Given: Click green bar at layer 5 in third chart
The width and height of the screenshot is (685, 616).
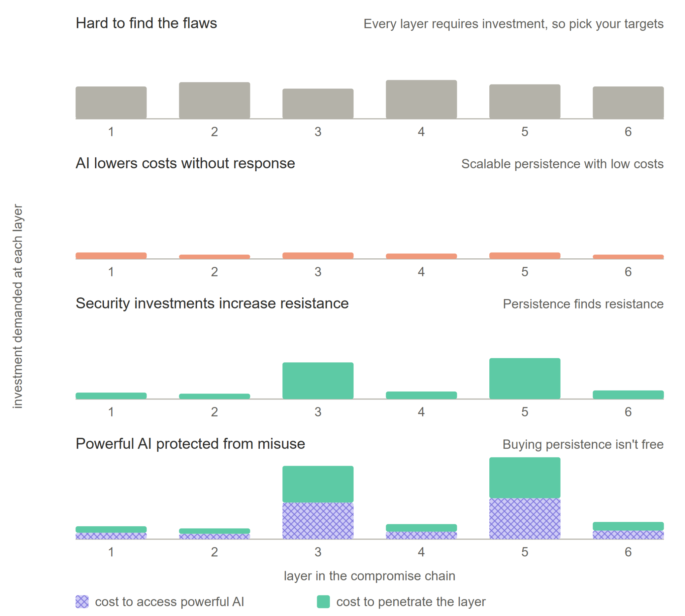Looking at the screenshot, I should [525, 378].
